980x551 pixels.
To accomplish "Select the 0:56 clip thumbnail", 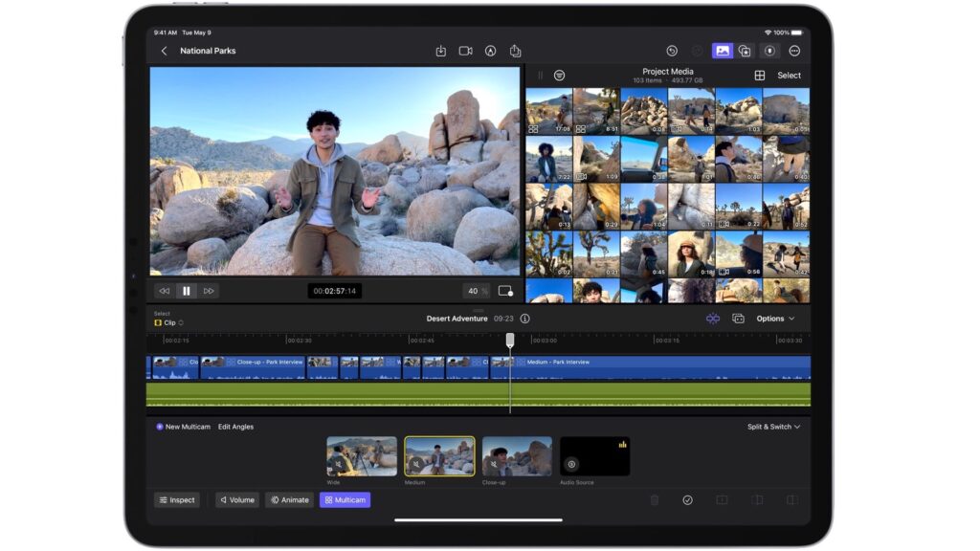I will (738, 254).
